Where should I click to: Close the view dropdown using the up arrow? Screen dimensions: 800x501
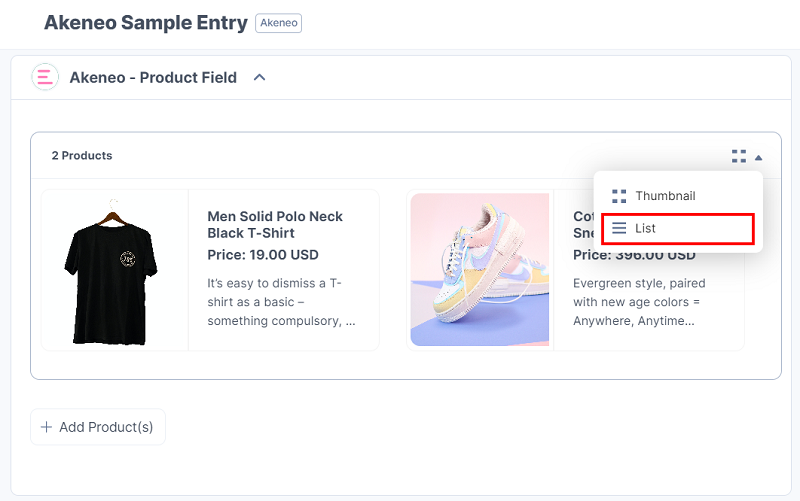(759, 157)
